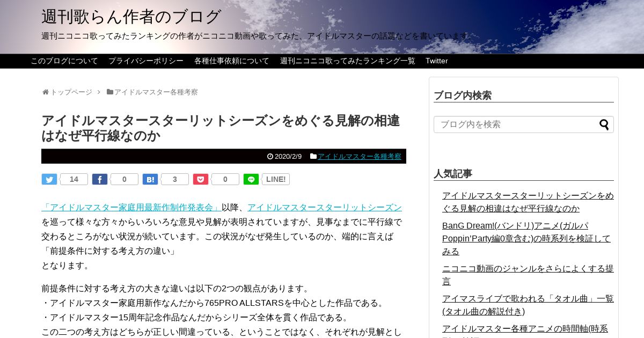Viewport: 644px width, 338px height.
Task: Click the Hatena bookmark count 3
Action: [175, 179]
